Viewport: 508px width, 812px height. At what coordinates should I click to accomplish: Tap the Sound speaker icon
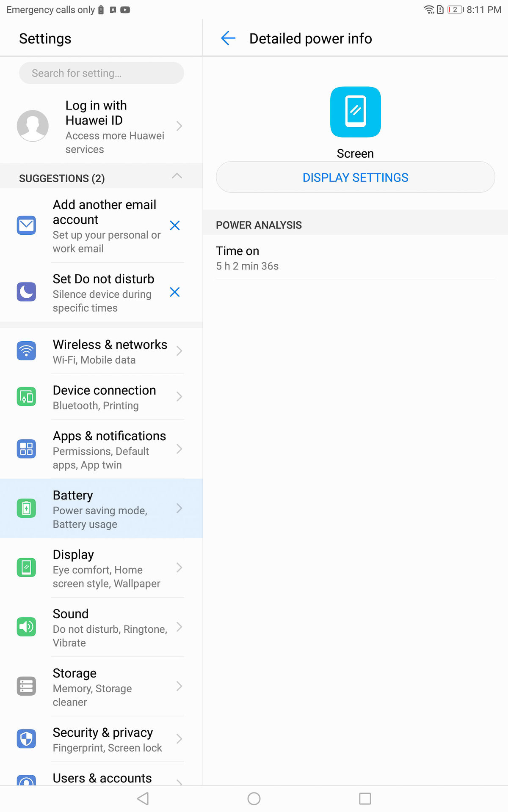point(26,627)
